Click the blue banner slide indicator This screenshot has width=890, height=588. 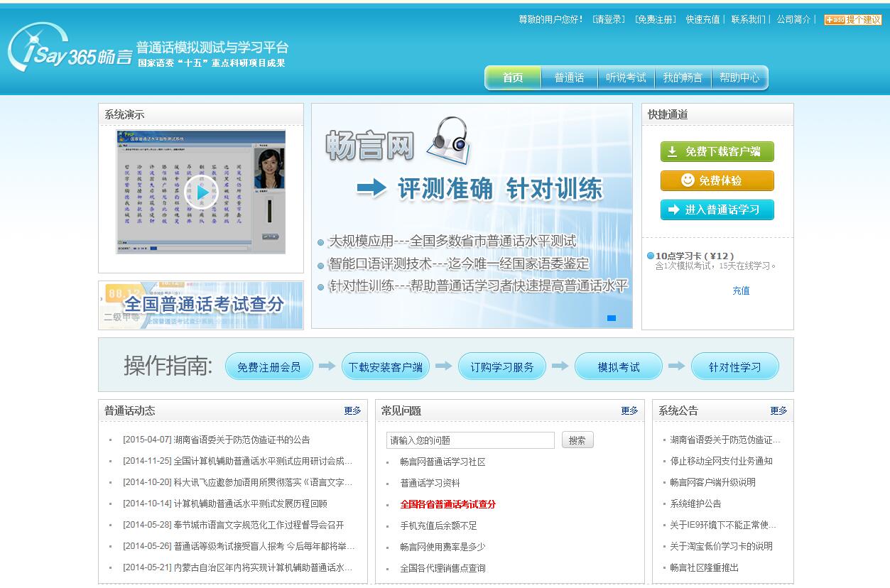click(x=611, y=318)
